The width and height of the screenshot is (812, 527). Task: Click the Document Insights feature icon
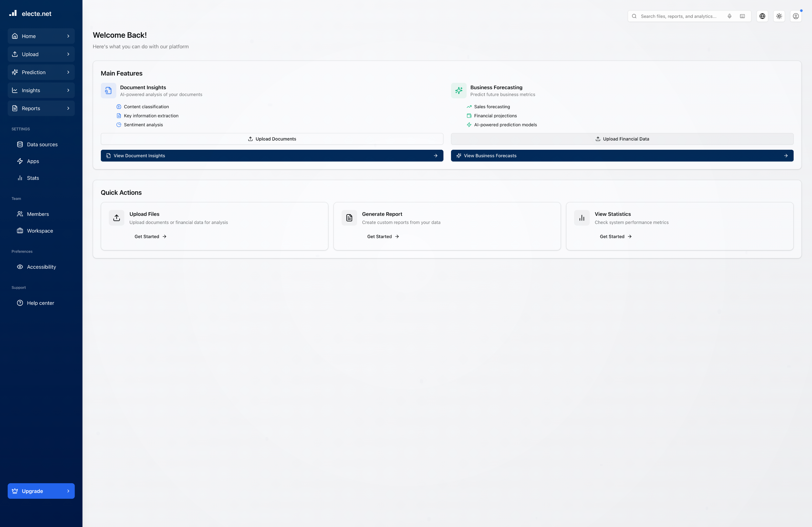108,90
